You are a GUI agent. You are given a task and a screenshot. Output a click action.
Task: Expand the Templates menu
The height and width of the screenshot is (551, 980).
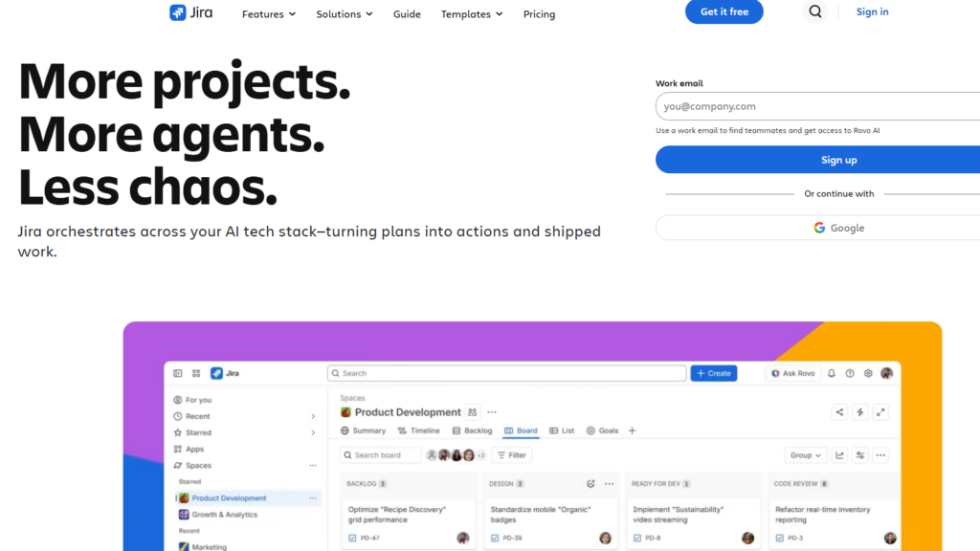point(472,13)
